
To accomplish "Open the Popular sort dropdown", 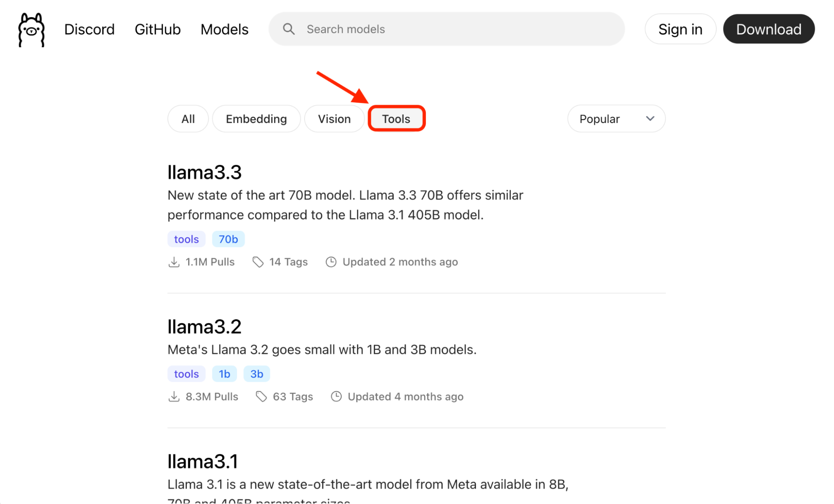I will (x=616, y=118).
